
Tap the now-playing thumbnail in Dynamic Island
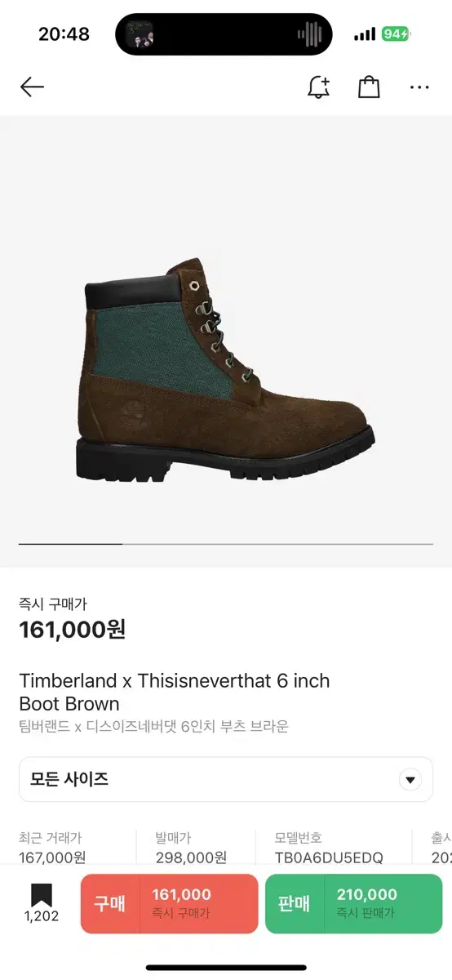pyautogui.click(x=139, y=34)
